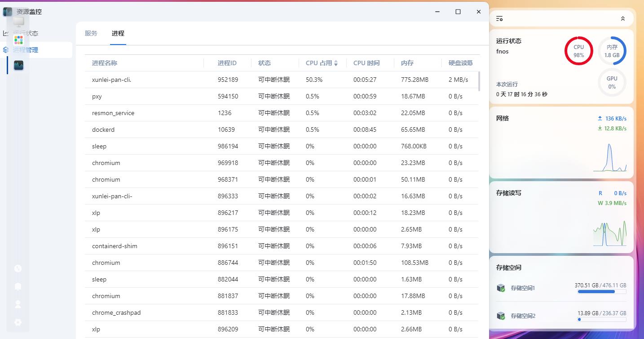Screen dimensions: 644x339
Task: Select the xunlei-pan-cli- process row
Action: (x=282, y=196)
